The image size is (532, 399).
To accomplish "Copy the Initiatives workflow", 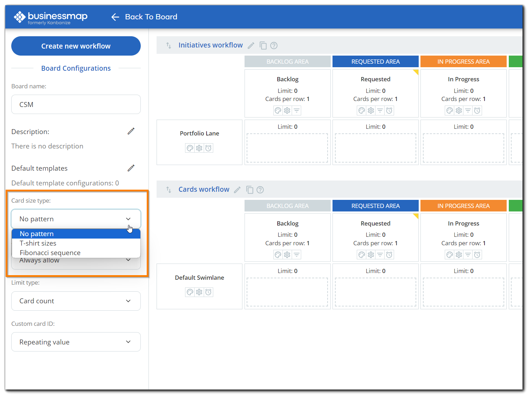I will coord(263,45).
